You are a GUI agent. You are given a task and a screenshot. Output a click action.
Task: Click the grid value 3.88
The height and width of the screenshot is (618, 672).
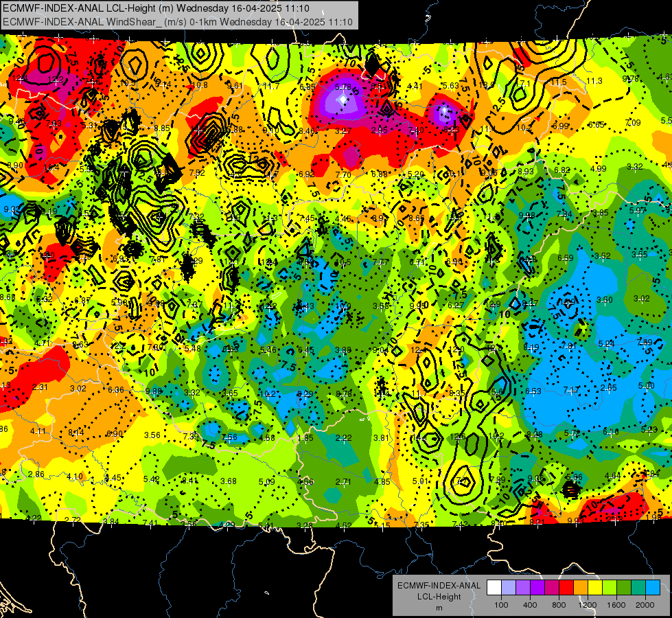343,350
